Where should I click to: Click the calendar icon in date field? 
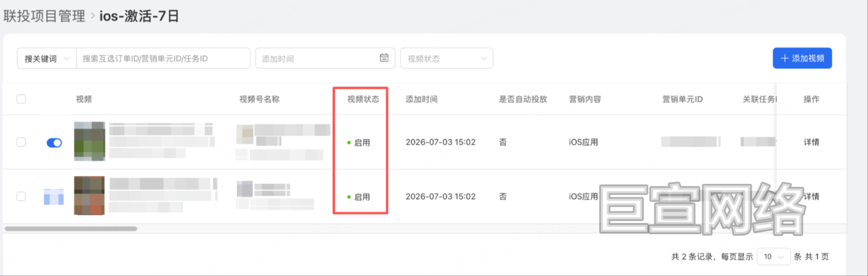pyautogui.click(x=384, y=58)
